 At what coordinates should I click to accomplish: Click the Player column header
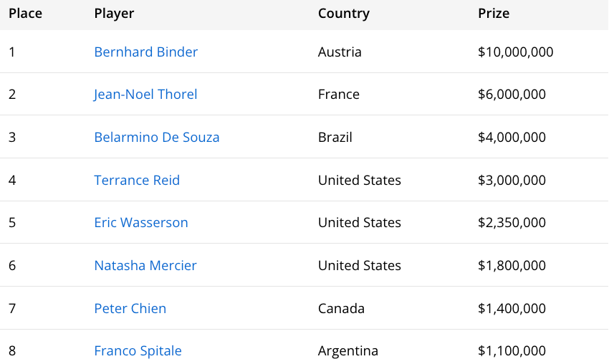pos(114,14)
